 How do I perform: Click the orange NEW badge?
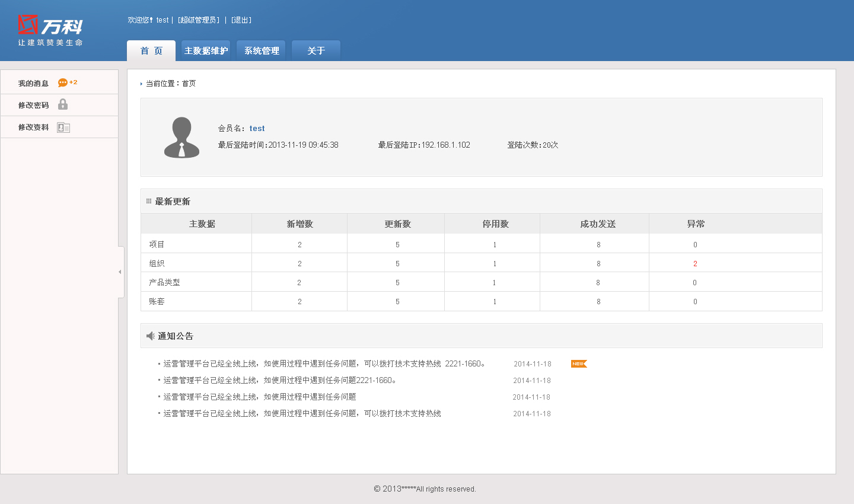click(x=579, y=363)
